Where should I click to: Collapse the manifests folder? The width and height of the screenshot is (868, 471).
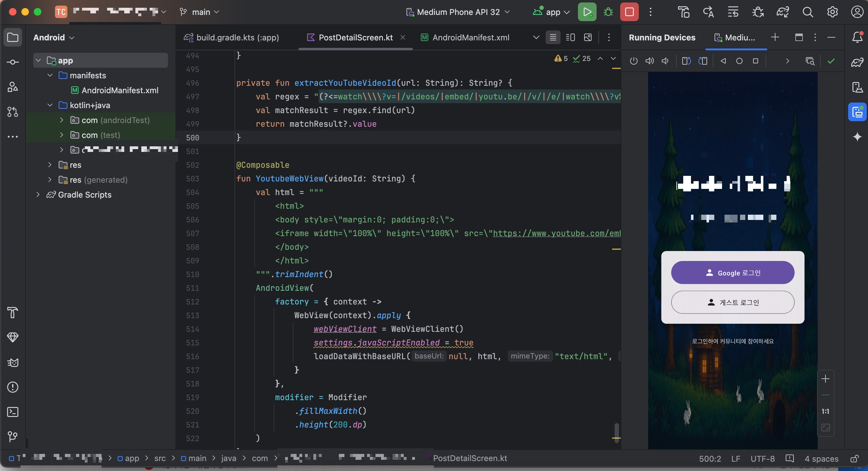[x=50, y=75]
